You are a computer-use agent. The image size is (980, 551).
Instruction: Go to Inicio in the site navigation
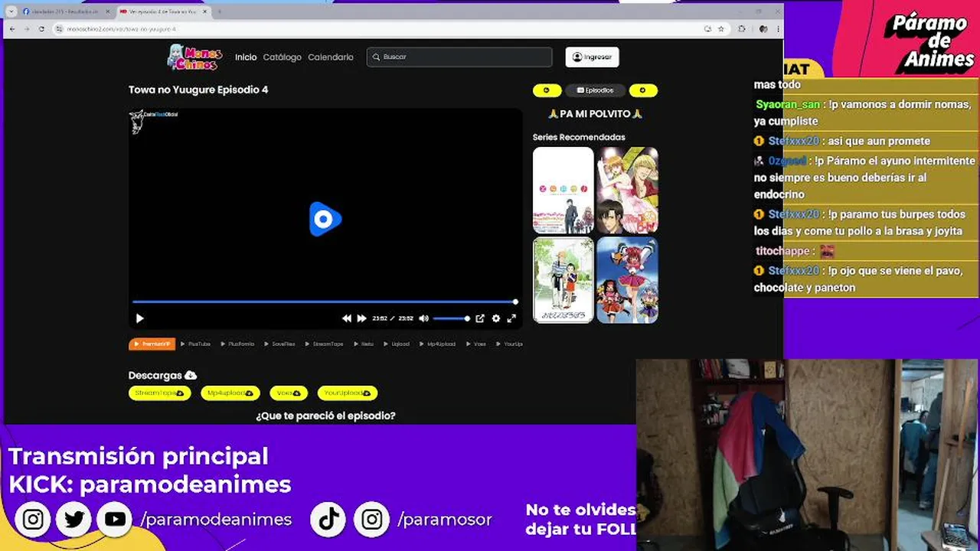246,57
